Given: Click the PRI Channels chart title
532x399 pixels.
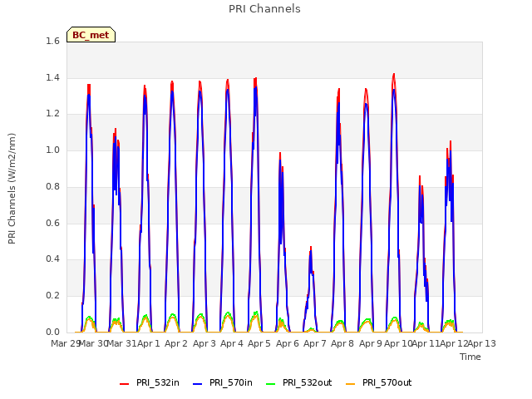Looking at the screenshot, I should tap(264, 9).
